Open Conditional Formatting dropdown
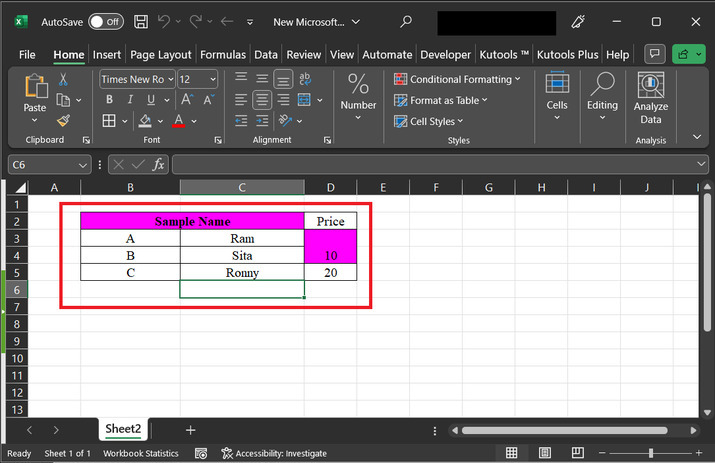This screenshot has height=463, width=715. coord(457,79)
